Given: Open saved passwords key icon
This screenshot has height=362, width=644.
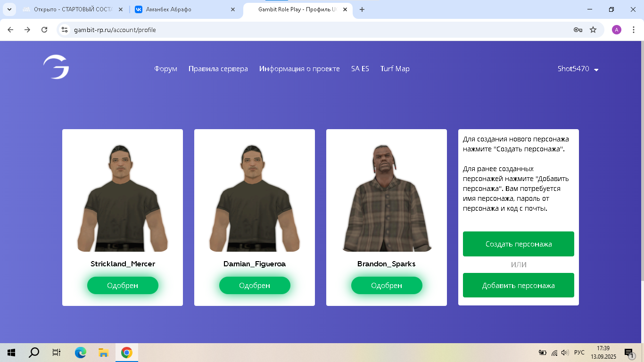Looking at the screenshot, I should [578, 30].
